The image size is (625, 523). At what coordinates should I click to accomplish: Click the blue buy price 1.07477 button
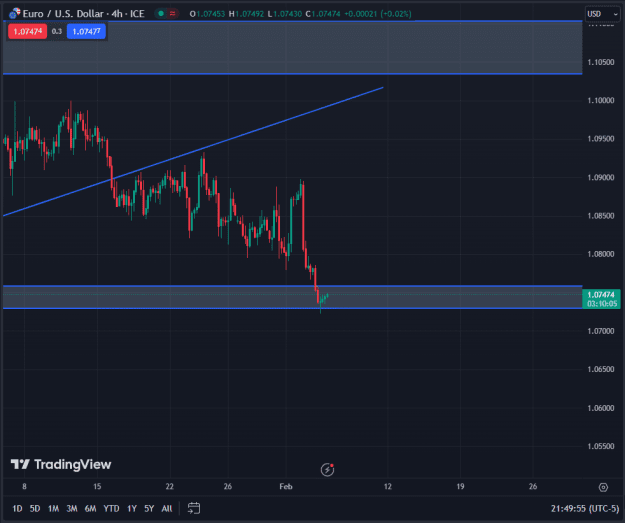point(86,31)
